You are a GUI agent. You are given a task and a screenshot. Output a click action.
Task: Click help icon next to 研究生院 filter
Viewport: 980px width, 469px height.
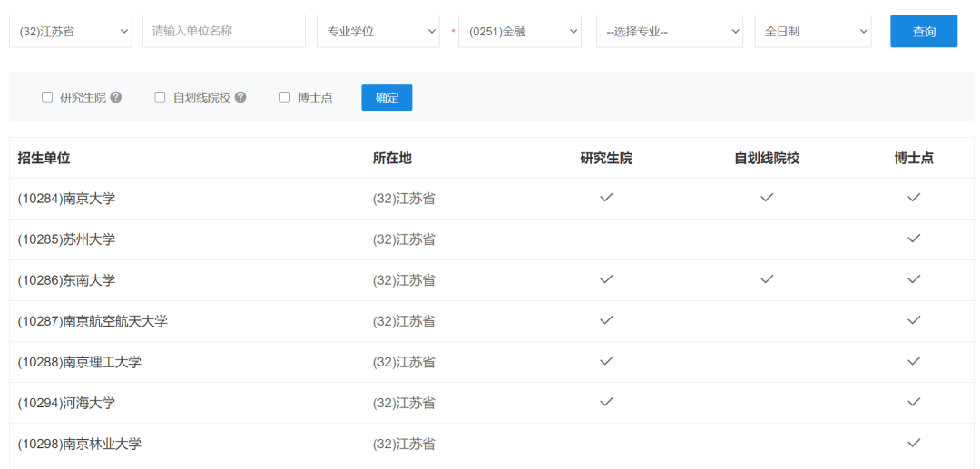click(116, 97)
